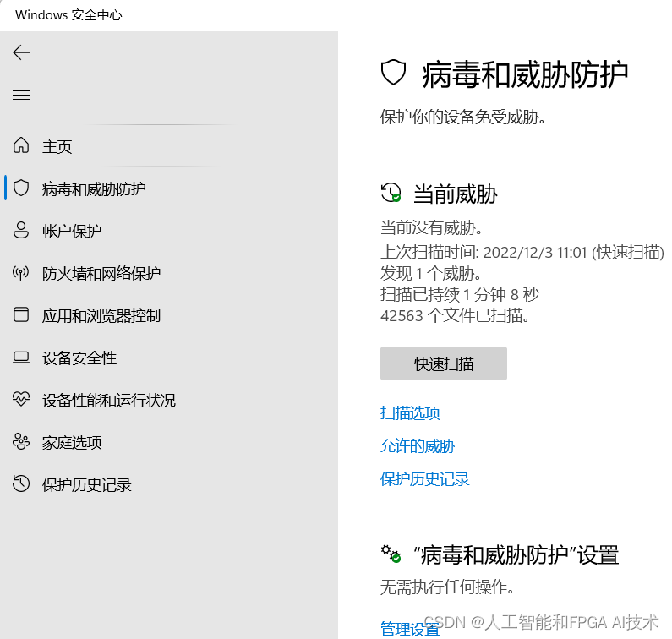
Task: Click the 发现 1 个威胁 text
Action: (x=431, y=273)
